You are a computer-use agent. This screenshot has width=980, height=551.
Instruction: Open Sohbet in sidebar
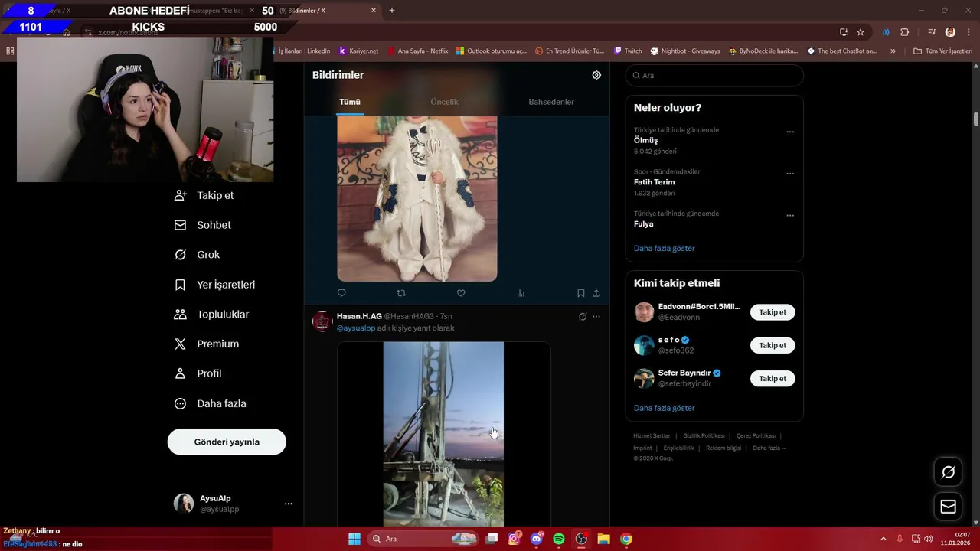pyautogui.click(x=203, y=225)
